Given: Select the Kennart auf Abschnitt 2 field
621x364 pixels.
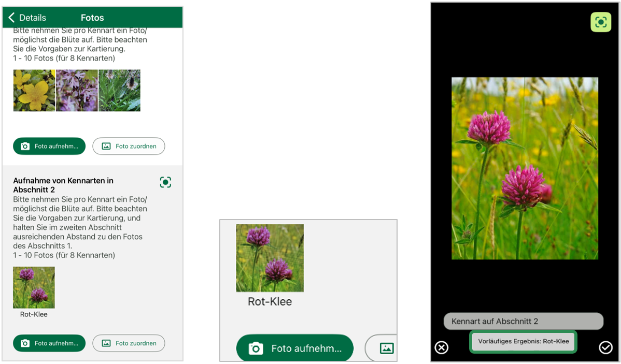Looking at the screenshot, I should [x=523, y=321].
